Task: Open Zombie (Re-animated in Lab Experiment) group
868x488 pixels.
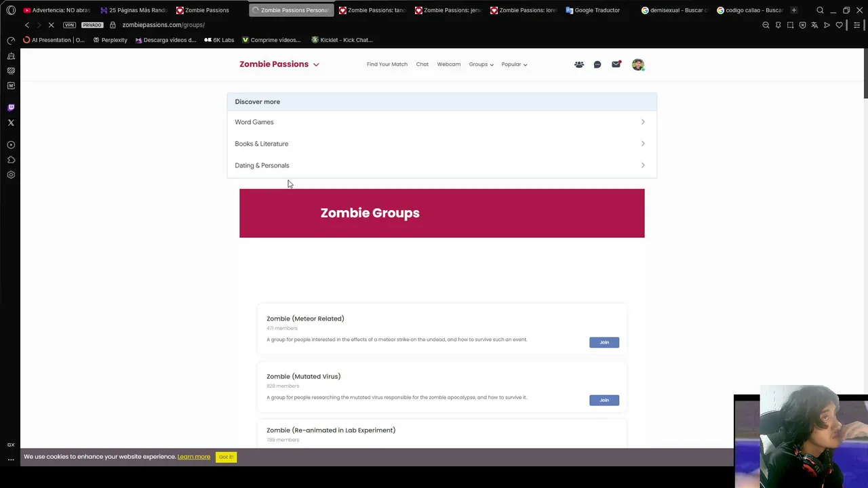Action: pos(331,430)
